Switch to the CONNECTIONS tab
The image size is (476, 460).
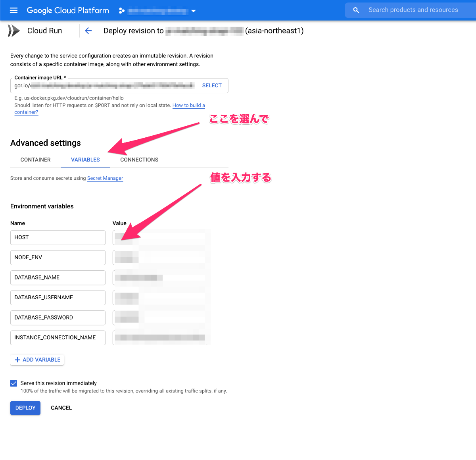click(139, 160)
